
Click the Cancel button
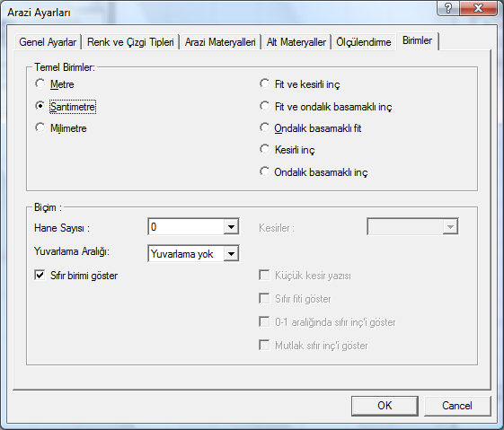click(x=457, y=406)
